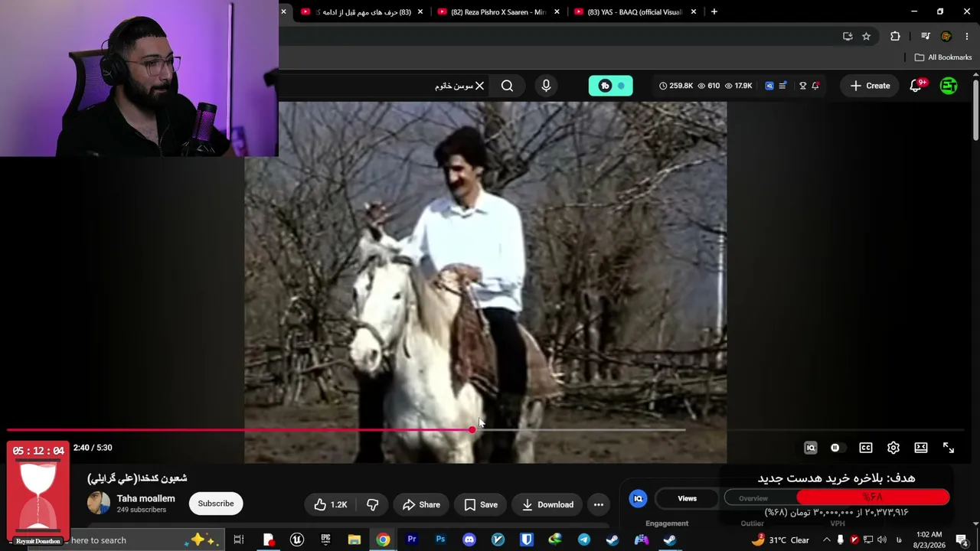This screenshot has height=551, width=980.
Task: Click the trophy icon in the stats bar
Action: point(802,86)
